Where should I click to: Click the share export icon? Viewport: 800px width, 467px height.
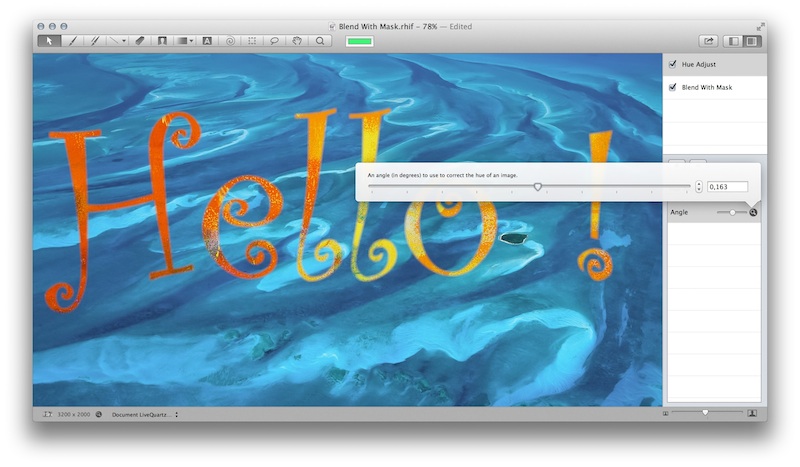pyautogui.click(x=709, y=41)
